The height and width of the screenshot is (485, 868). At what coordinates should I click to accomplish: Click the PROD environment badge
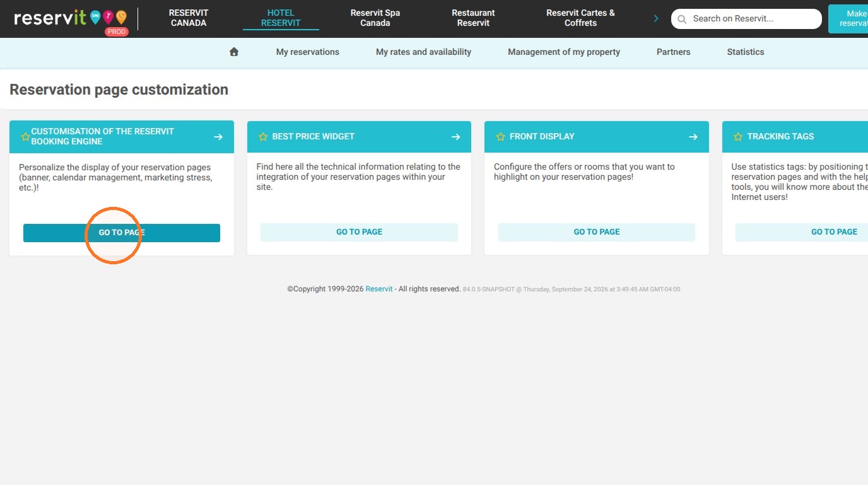[x=117, y=32]
